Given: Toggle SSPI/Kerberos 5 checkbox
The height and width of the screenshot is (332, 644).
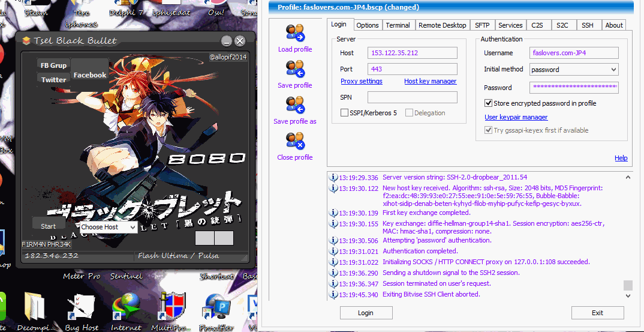Looking at the screenshot, I should pos(345,113).
